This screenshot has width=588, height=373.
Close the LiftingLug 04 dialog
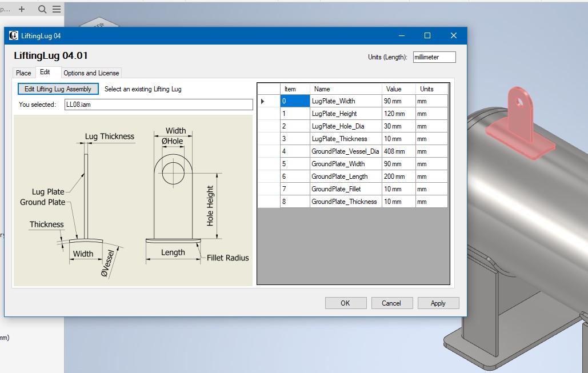pyautogui.click(x=453, y=35)
